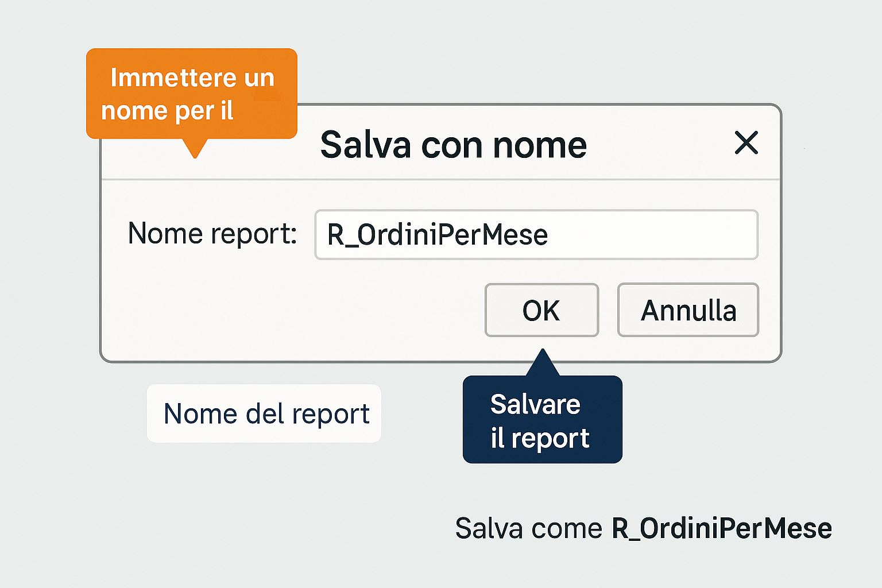Screen dimensions: 882x588
Task: Click the word "Salva" in dialog title
Action: pos(366,145)
